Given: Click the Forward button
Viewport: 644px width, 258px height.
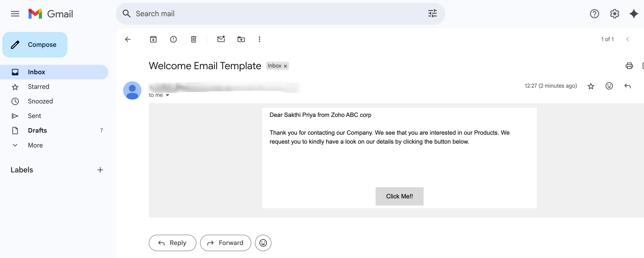Looking at the screenshot, I should (225, 243).
